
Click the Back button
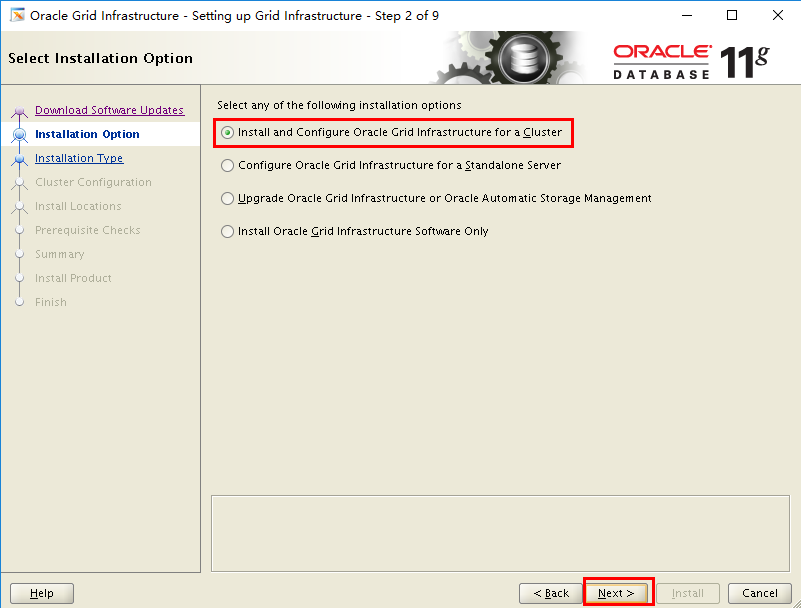tap(551, 593)
